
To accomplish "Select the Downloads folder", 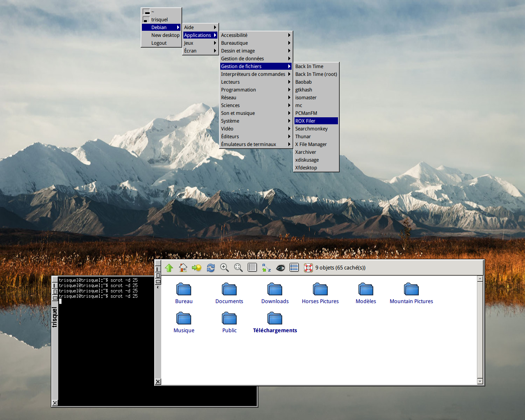I will click(x=275, y=293).
